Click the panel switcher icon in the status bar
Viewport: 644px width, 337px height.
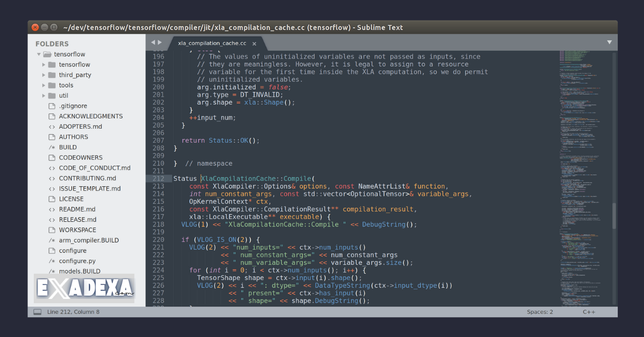coord(37,311)
